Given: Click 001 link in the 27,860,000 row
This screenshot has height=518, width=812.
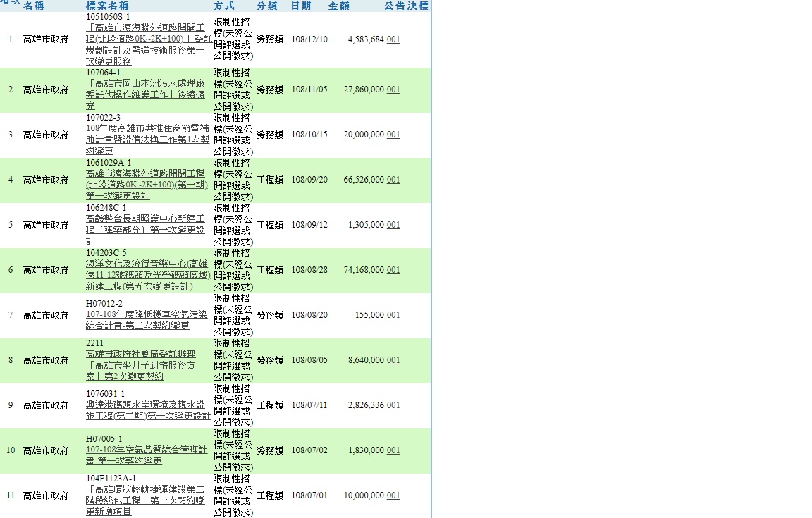Looking at the screenshot, I should point(393,90).
